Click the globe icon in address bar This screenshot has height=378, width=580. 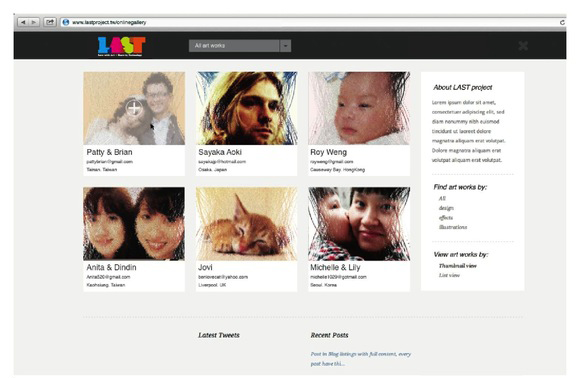66,22
